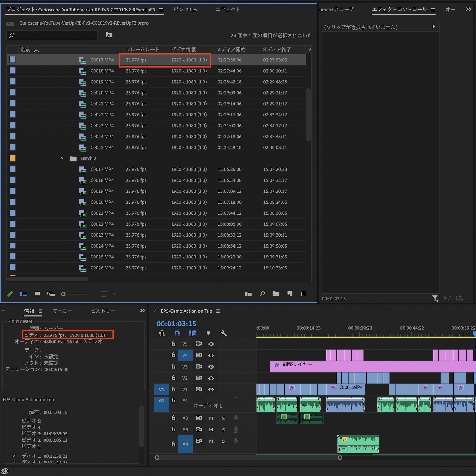476x476 pixels.
Task: Collapse the Batch 2 bin folder
Action: click(63, 158)
